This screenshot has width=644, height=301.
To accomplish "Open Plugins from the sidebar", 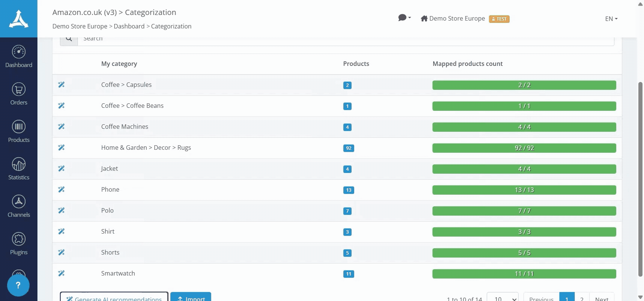I will tap(19, 244).
